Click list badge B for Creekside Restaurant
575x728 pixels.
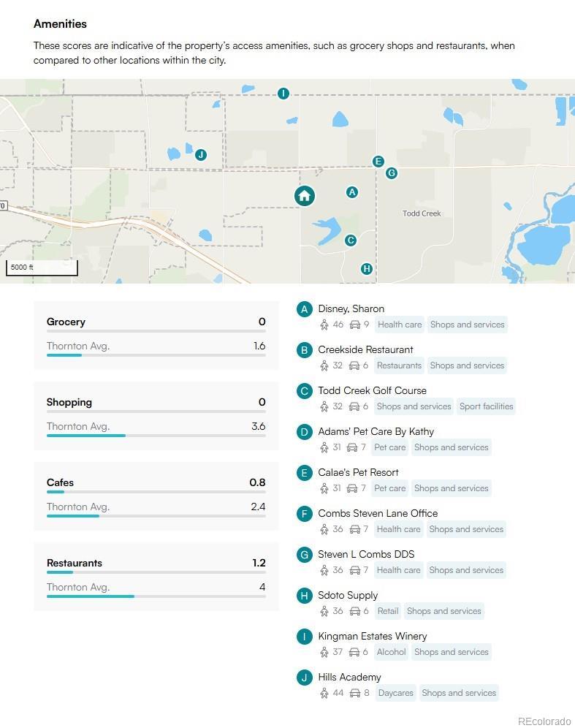click(x=305, y=350)
